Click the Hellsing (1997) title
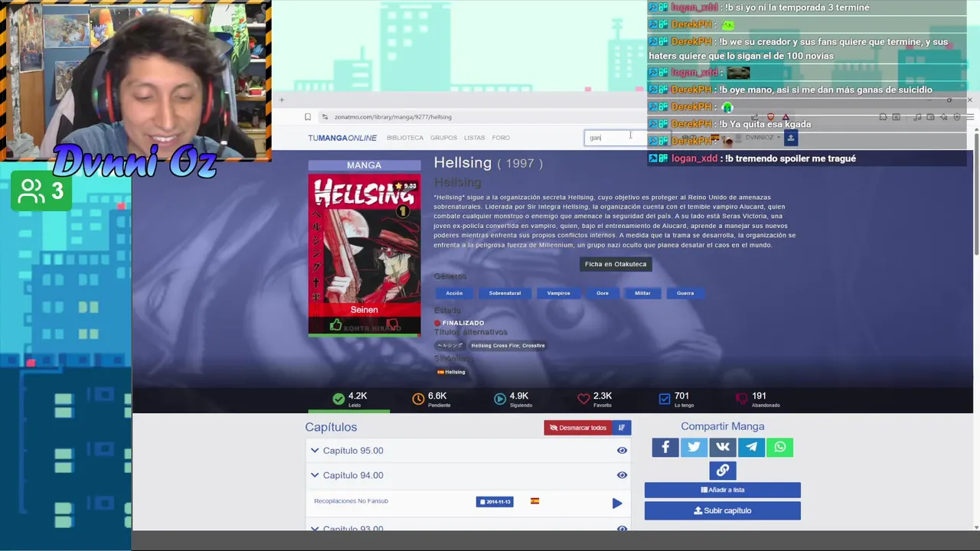 pyautogui.click(x=488, y=163)
